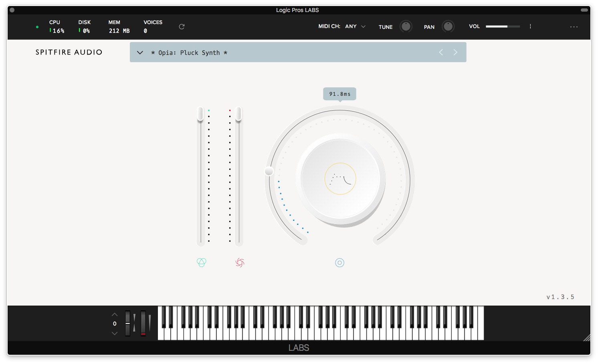598x364 pixels.
Task: Click the TUNE knob
Action: tap(406, 26)
